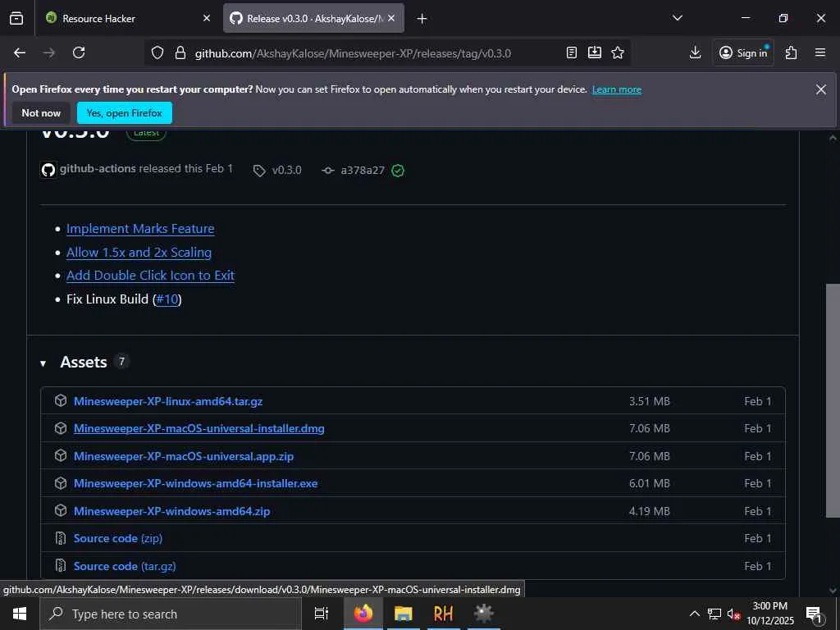Image resolution: width=840 pixels, height=630 pixels.
Task: Open the Downloads panel
Action: tap(695, 52)
